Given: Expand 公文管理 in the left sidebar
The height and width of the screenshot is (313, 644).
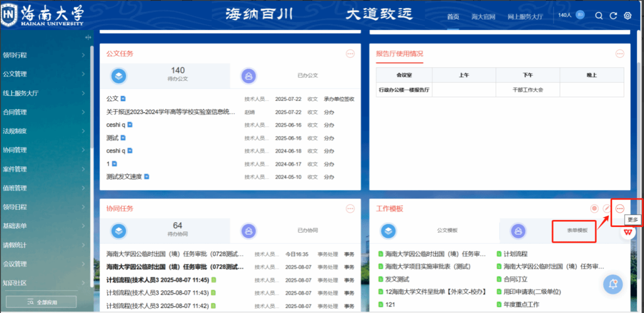Looking at the screenshot, I should 44,74.
